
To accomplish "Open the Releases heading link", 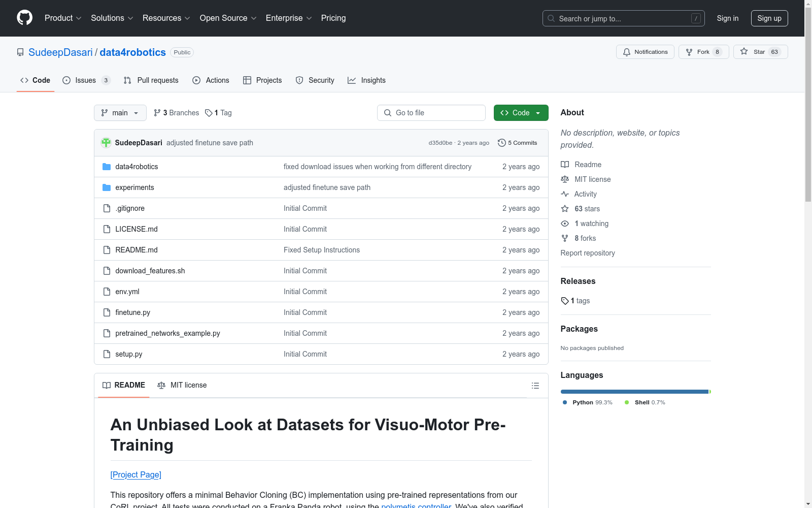I will 578,281.
